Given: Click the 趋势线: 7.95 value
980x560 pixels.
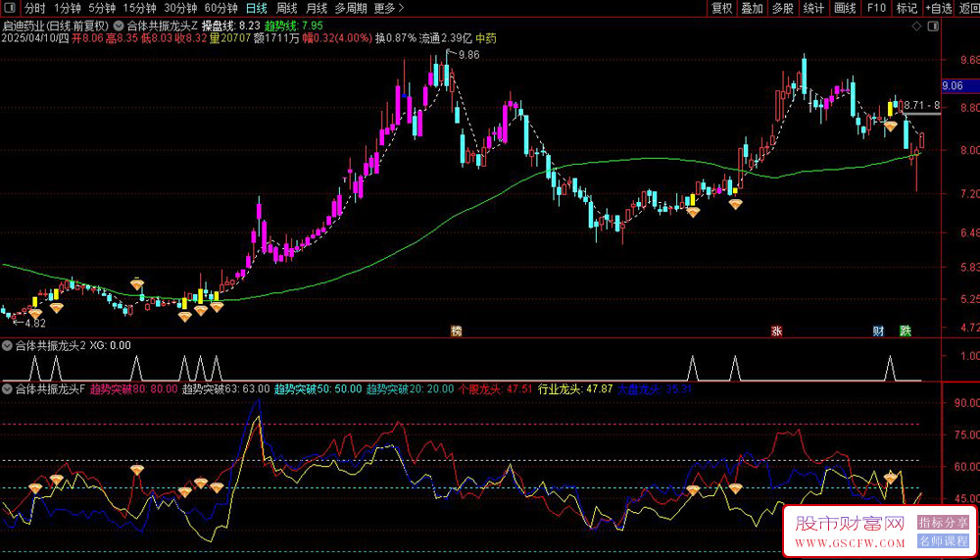Looking at the screenshot, I should click(294, 26).
